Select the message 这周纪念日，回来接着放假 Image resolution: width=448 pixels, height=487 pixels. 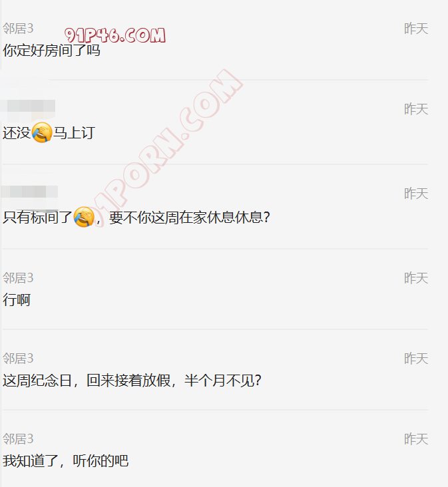(x=87, y=381)
